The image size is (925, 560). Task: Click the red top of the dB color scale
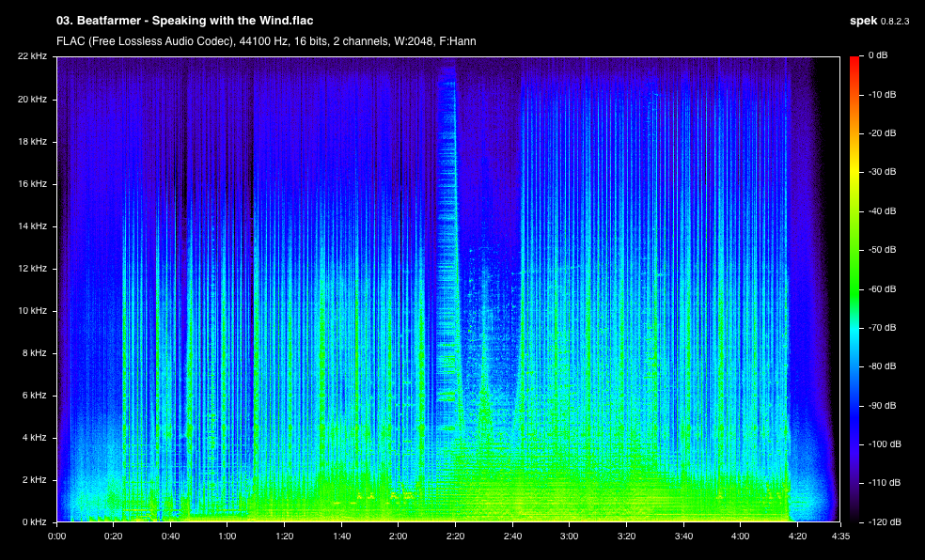coord(854,61)
